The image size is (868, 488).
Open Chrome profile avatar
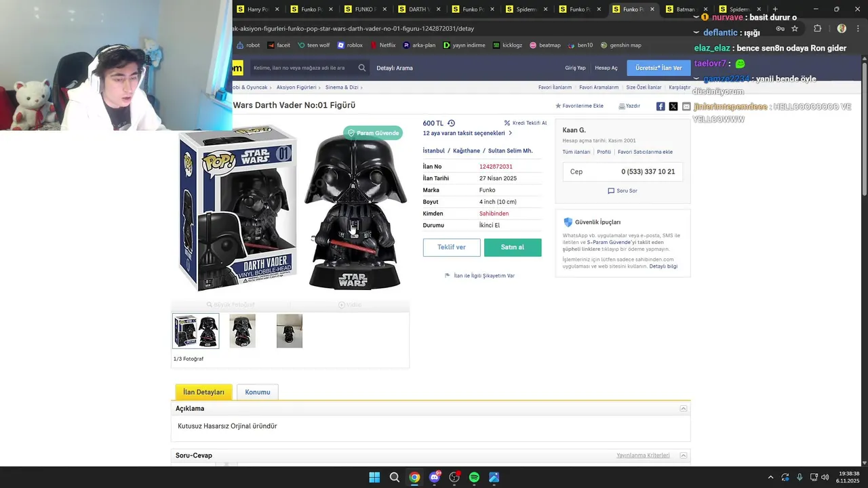pyautogui.click(x=842, y=28)
